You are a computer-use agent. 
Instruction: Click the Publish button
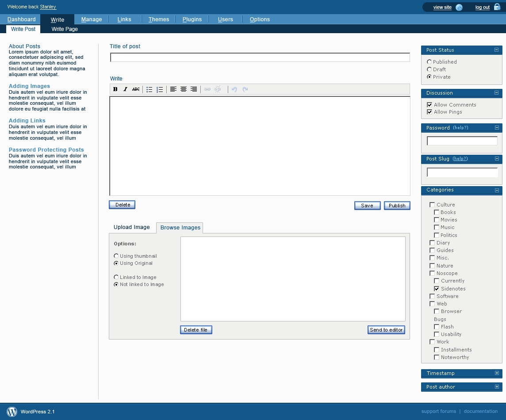(397, 206)
